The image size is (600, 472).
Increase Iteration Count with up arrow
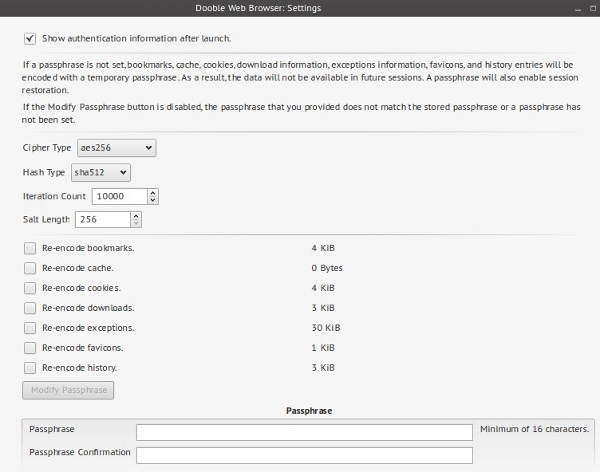point(153,192)
